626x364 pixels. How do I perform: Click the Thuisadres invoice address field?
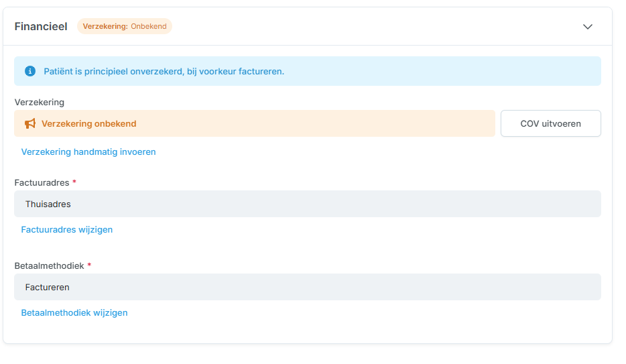coord(307,204)
